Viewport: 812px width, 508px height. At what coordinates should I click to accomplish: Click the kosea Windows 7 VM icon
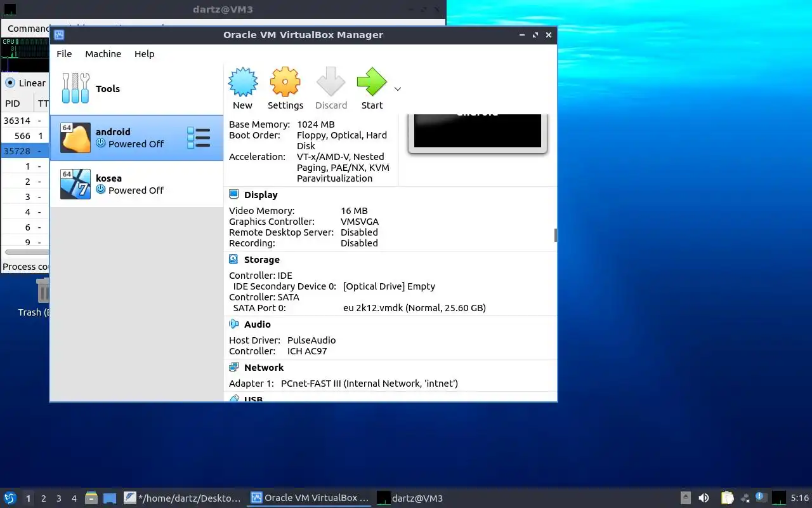pyautogui.click(x=75, y=184)
